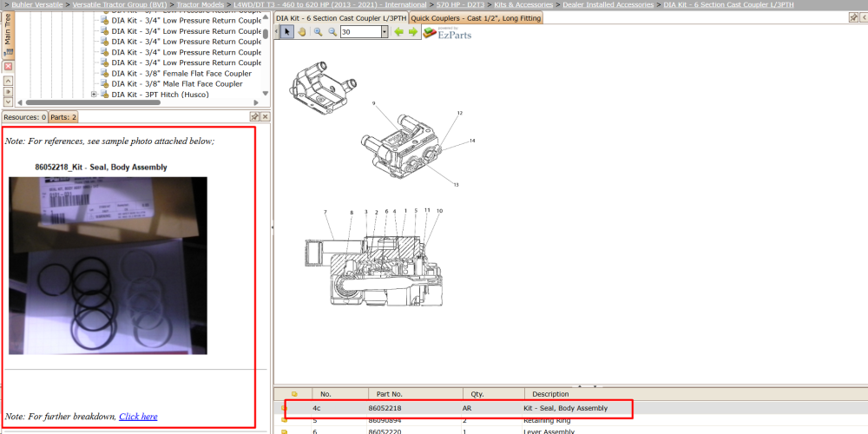Screen dimensions: 868x434
Task: Click the '4c' item number cell
Action: 317,409
